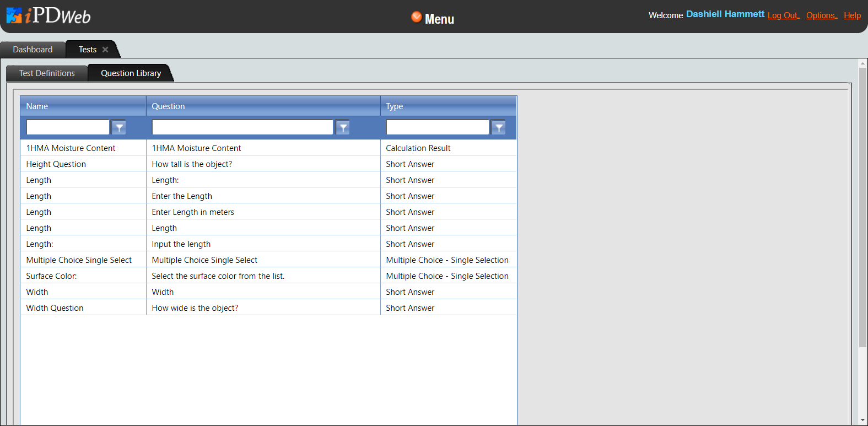Viewport: 868px width, 426px height.
Task: Click the iPDWeb logo icon
Action: coord(14,15)
